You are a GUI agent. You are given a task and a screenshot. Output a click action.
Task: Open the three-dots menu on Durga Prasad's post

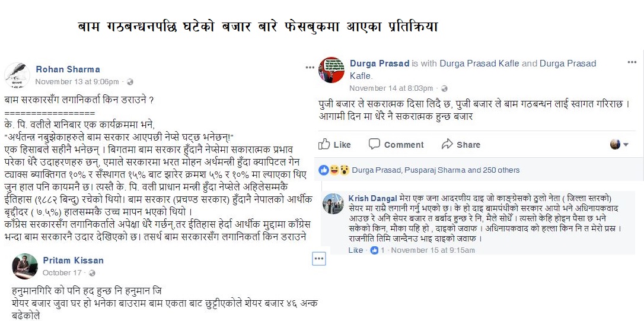coord(632,62)
